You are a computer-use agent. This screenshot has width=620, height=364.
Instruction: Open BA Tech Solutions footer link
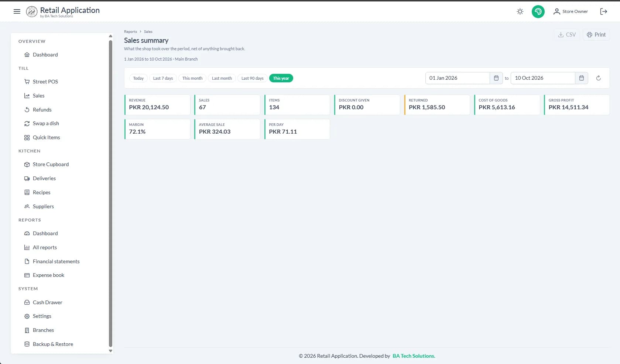click(414, 356)
